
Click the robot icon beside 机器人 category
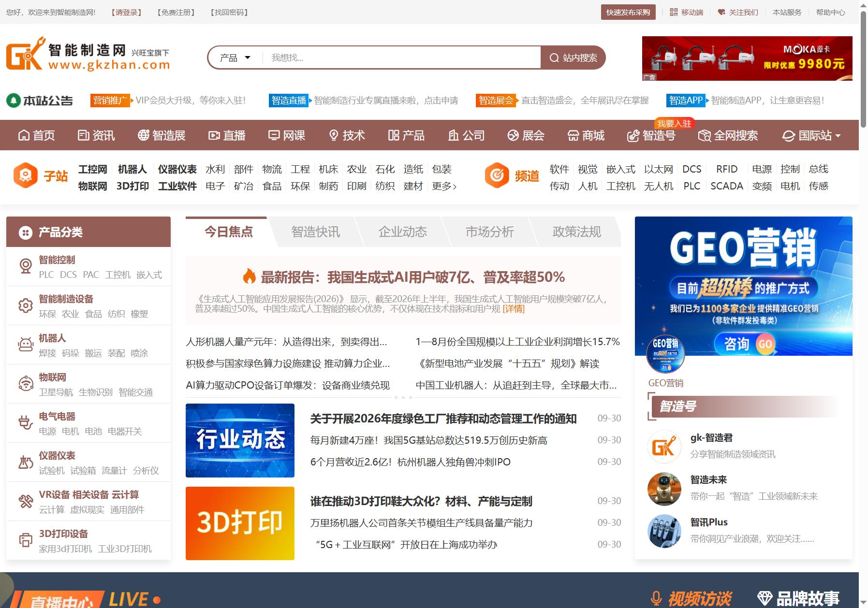(25, 345)
